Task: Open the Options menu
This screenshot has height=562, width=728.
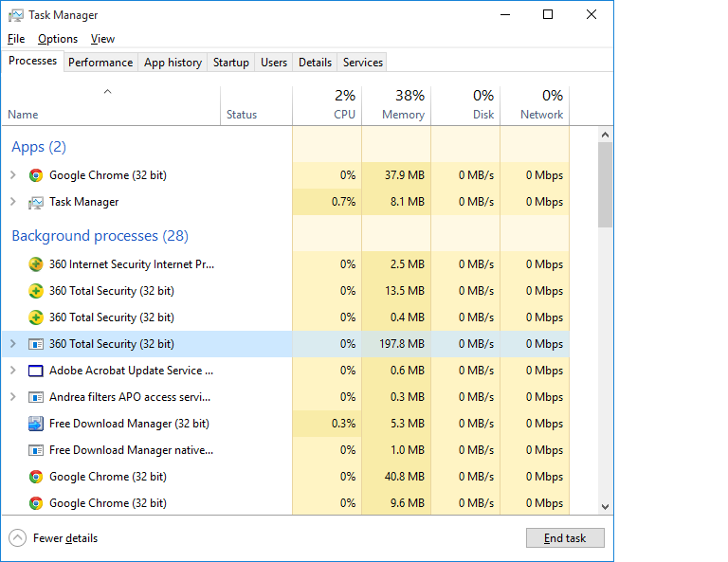Action: tap(58, 39)
